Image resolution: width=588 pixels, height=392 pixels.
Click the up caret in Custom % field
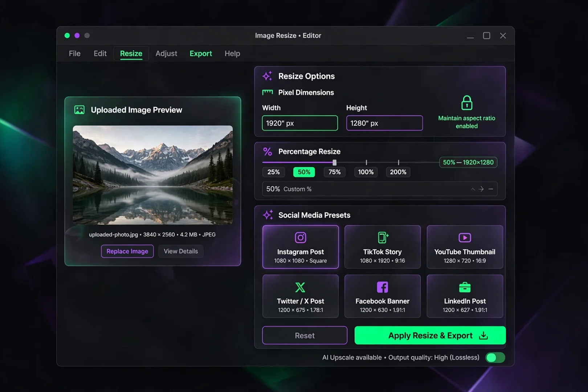click(473, 189)
